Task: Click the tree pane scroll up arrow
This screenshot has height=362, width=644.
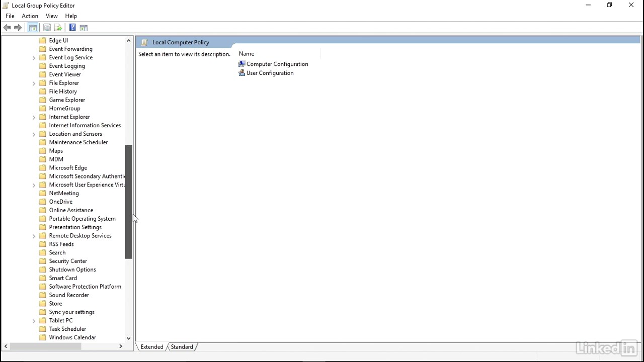Action: [129, 40]
